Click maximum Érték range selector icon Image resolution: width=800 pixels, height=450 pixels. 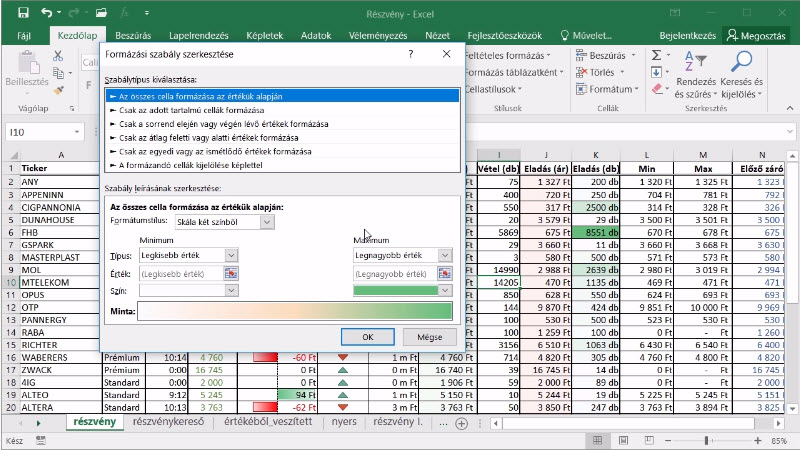coord(445,274)
